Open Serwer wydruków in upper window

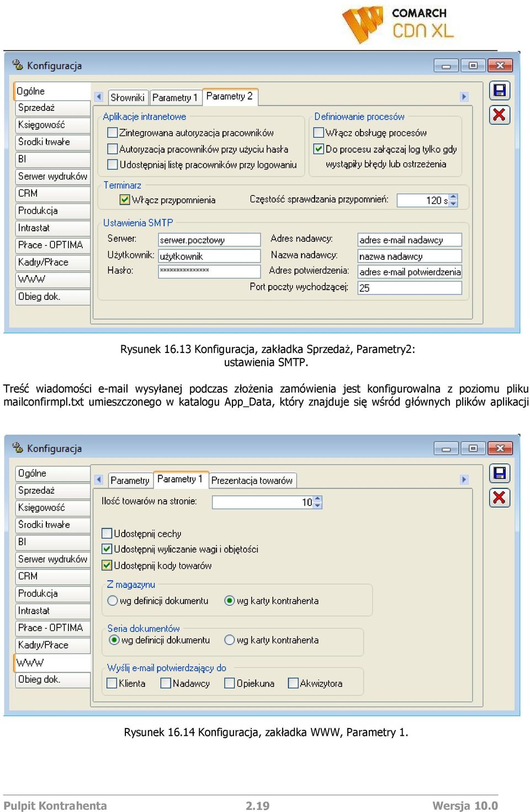[53, 176]
